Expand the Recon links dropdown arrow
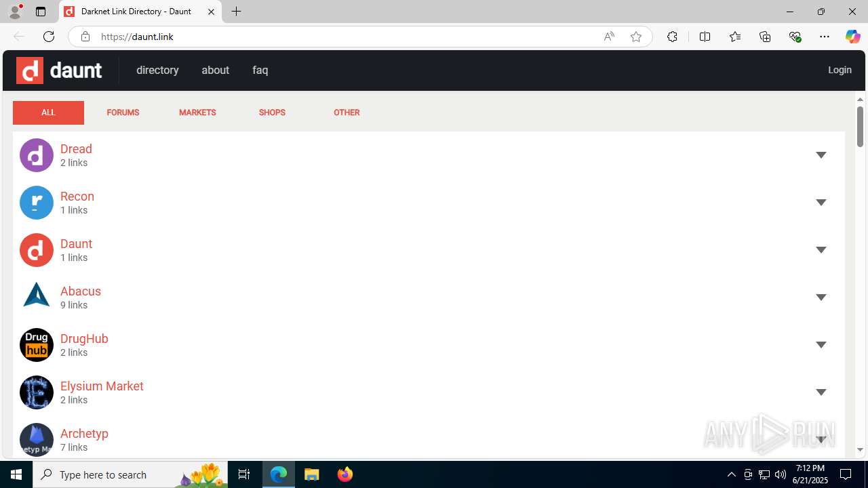This screenshot has width=868, height=488. tap(821, 203)
